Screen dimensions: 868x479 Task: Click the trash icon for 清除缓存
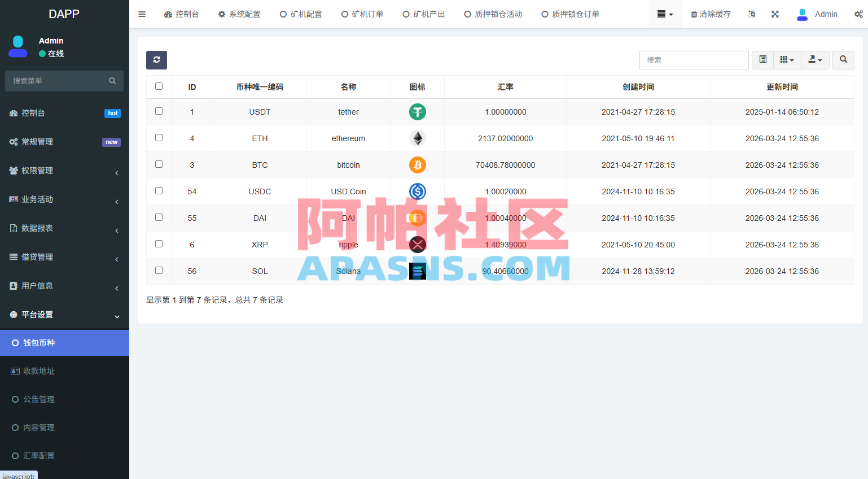pyautogui.click(x=694, y=14)
